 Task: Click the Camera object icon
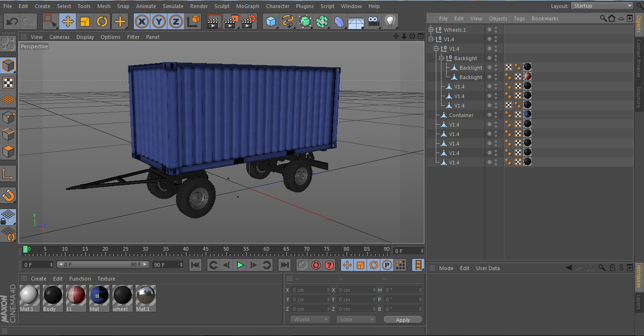point(374,21)
